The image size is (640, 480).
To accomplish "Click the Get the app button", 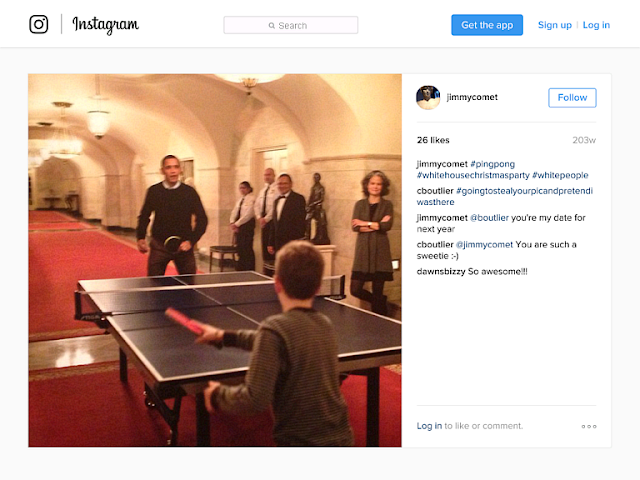I will click(487, 25).
